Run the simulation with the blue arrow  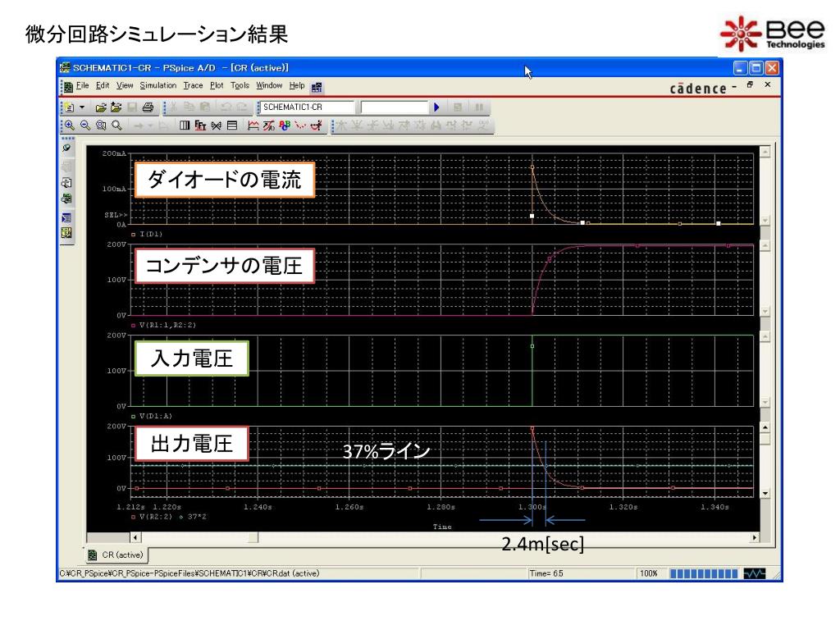point(436,107)
